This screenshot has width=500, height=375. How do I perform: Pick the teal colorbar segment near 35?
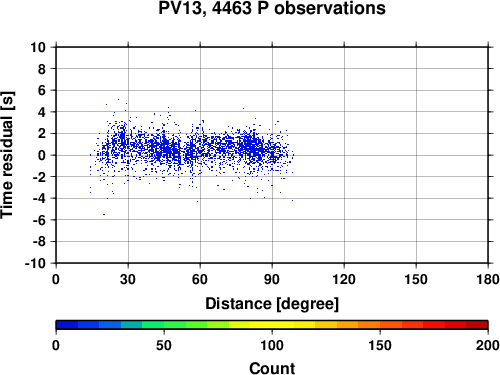pos(132,325)
